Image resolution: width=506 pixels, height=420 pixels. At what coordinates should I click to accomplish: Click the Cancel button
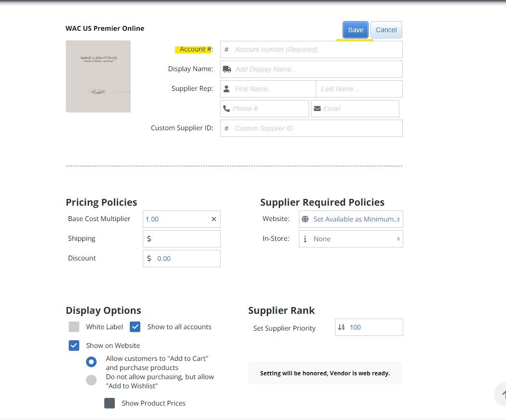(386, 30)
